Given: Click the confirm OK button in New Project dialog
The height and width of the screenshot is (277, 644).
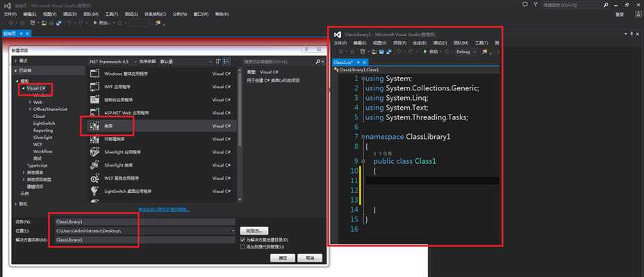Looking at the screenshot, I should 283,258.
